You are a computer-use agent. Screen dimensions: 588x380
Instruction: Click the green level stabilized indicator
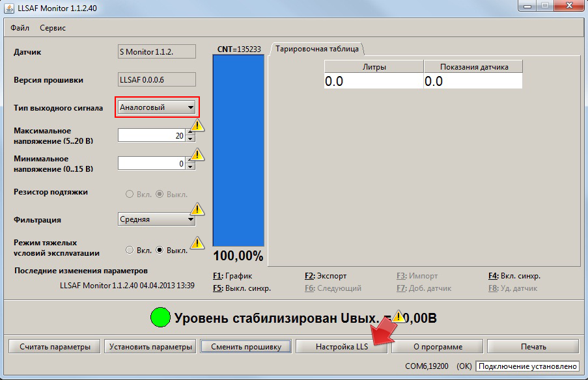(x=160, y=317)
